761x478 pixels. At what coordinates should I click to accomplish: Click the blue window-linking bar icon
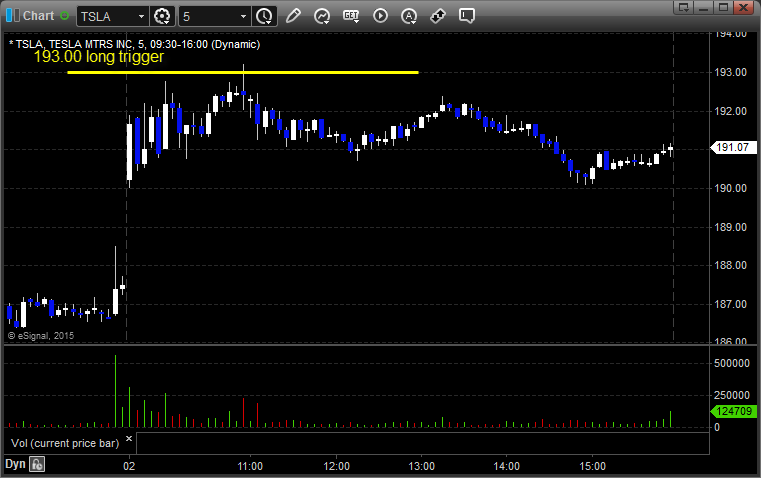(13, 16)
